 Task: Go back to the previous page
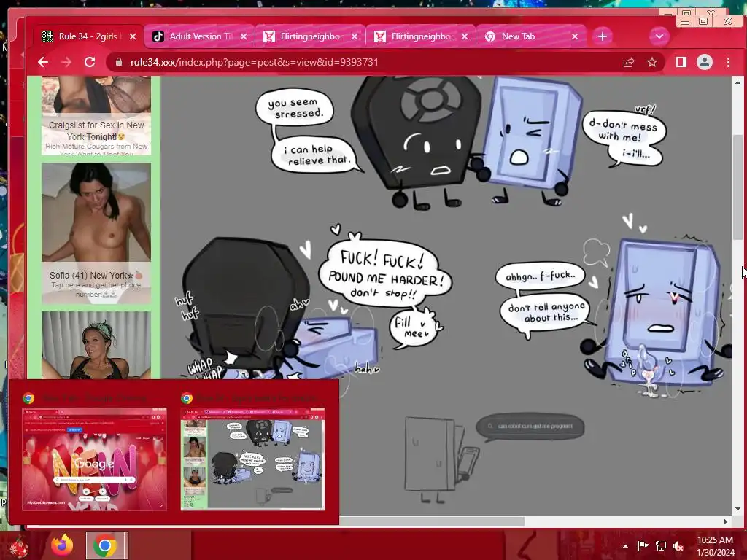click(x=43, y=63)
